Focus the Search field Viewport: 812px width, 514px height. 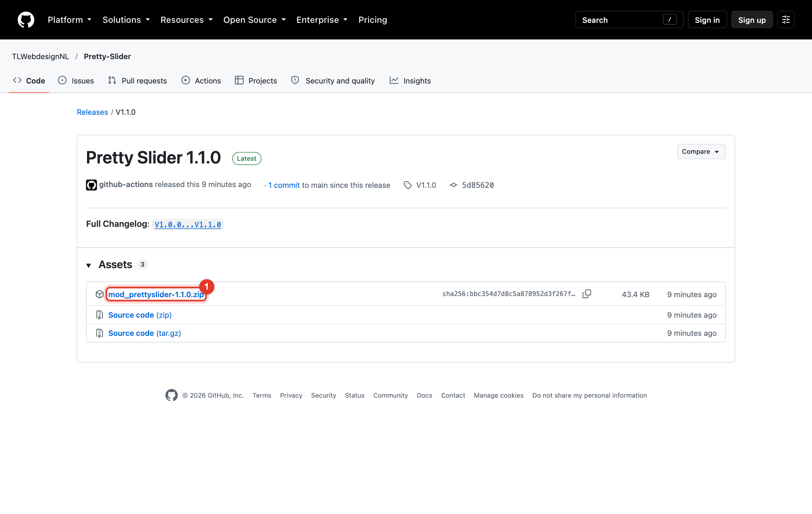[x=629, y=20]
